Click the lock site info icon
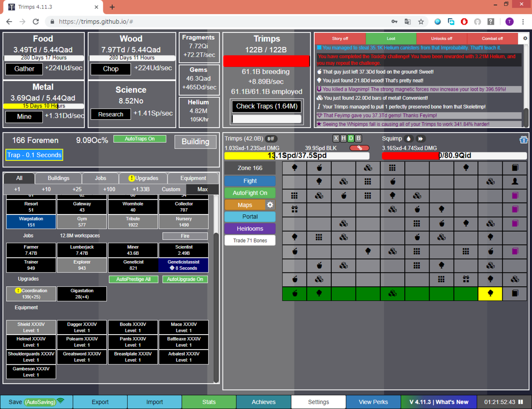Viewport: 532px width, 409px height. point(53,21)
